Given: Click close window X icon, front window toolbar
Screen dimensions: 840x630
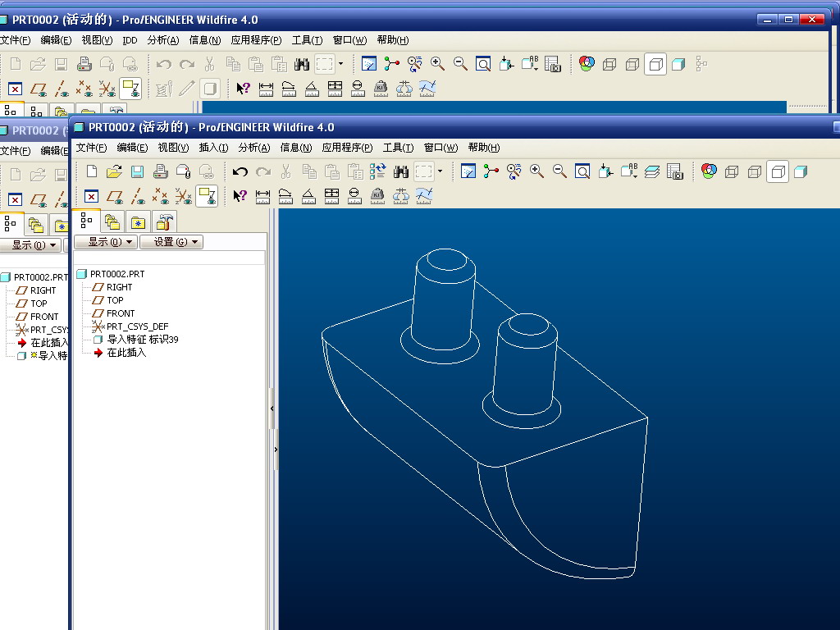Looking at the screenshot, I should click(92, 196).
